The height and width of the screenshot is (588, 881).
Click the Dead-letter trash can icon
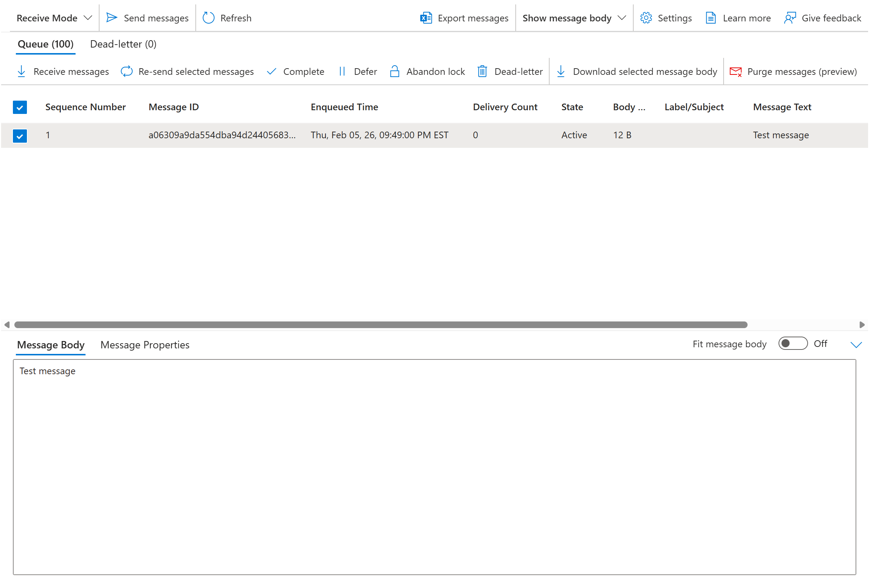click(x=483, y=72)
